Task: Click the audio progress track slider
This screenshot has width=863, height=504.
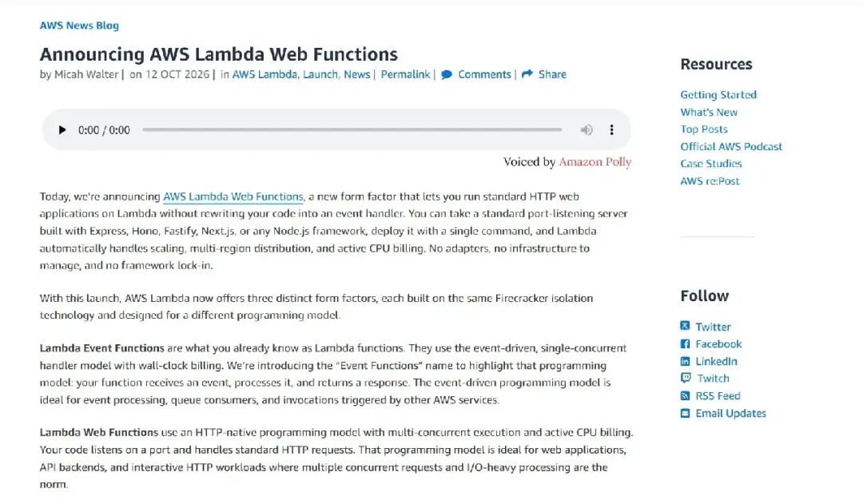Action: coord(352,130)
